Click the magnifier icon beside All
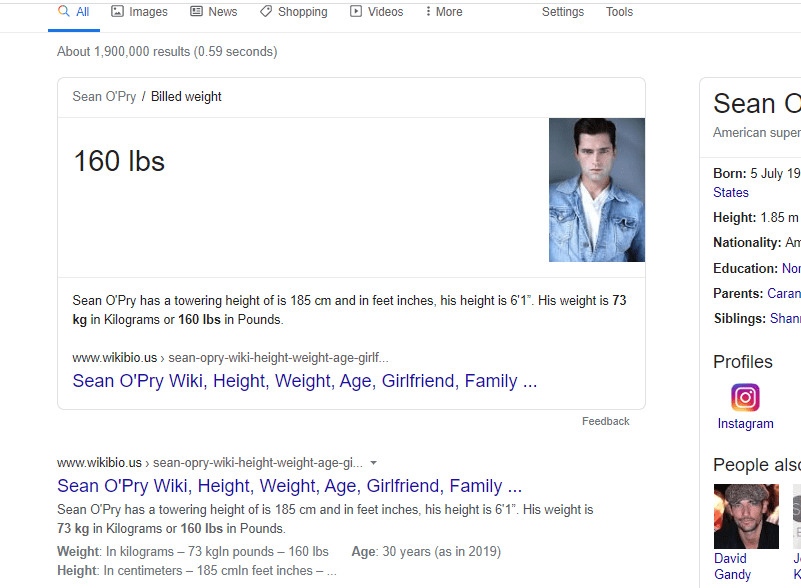 [64, 11]
